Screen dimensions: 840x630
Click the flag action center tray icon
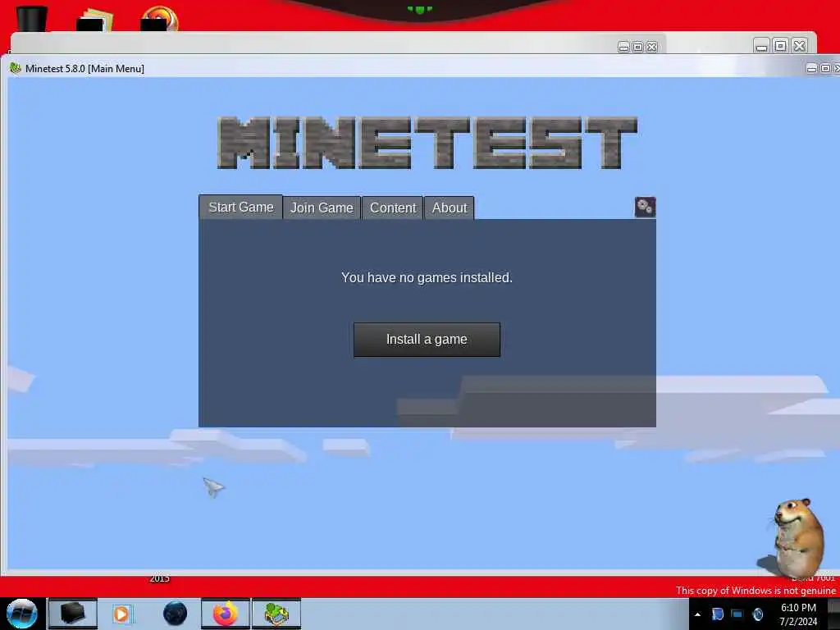pos(717,614)
